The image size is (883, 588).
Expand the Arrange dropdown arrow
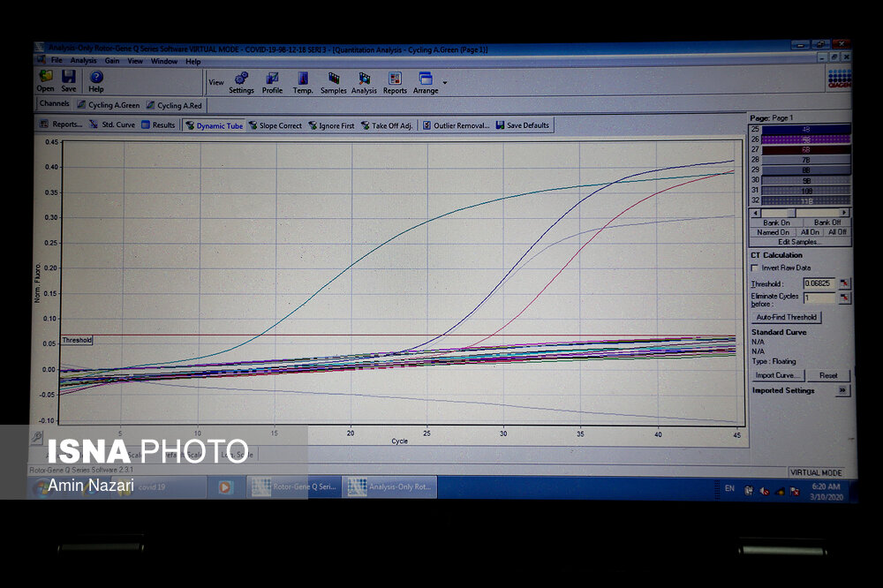click(444, 82)
